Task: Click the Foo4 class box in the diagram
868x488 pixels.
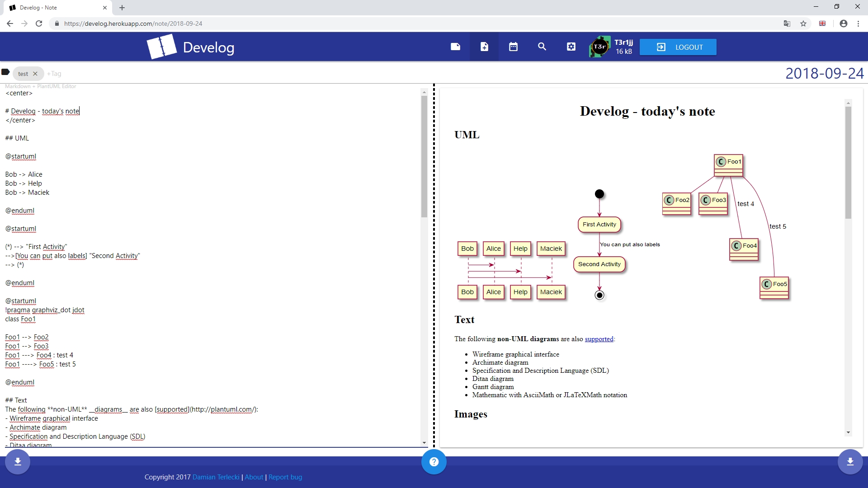Action: [x=744, y=249]
